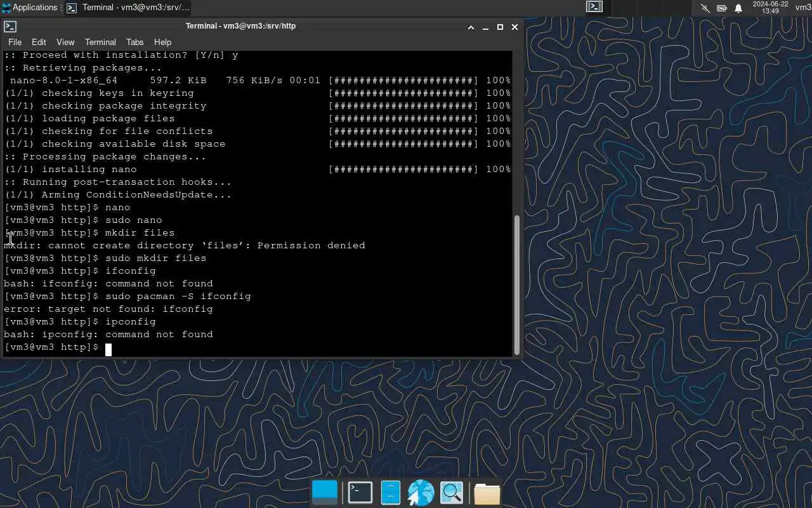
Task: Click the 'installing nano' progress line
Action: (x=258, y=169)
